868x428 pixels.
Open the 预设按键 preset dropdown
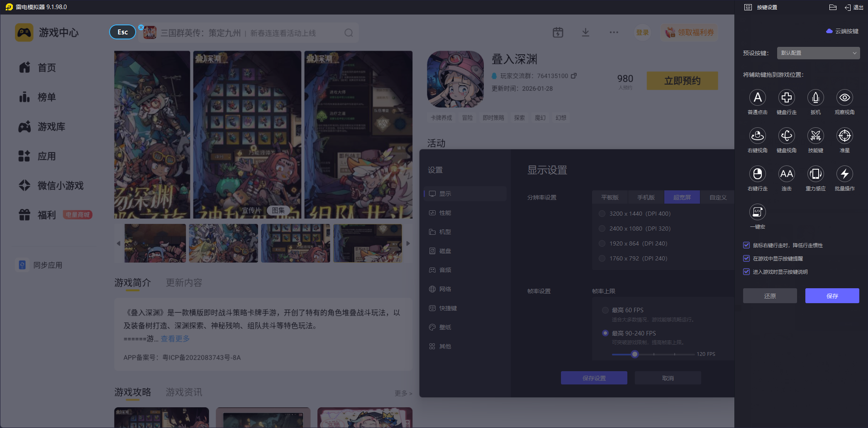(818, 53)
